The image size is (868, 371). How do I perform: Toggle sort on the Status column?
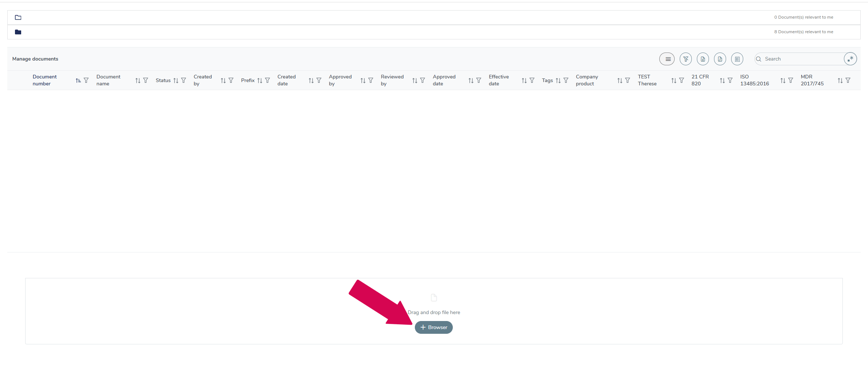[x=176, y=80]
